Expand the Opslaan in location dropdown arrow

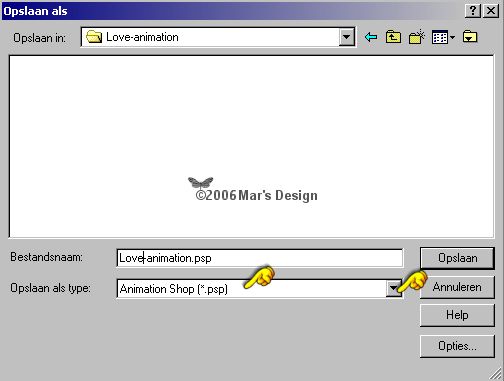[x=347, y=37]
